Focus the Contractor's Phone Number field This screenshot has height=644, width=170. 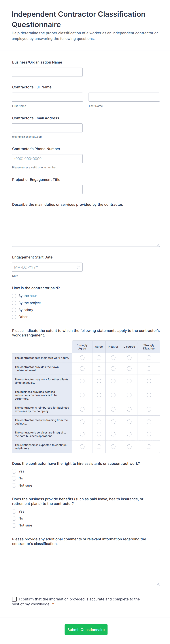47,159
